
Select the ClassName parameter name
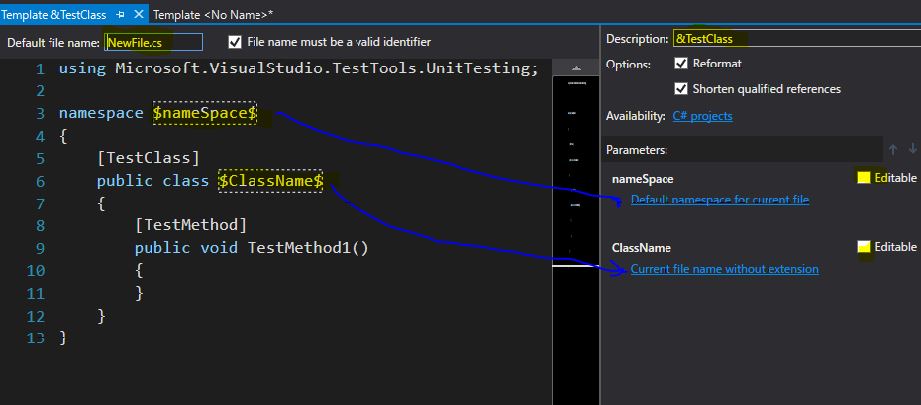click(641, 248)
